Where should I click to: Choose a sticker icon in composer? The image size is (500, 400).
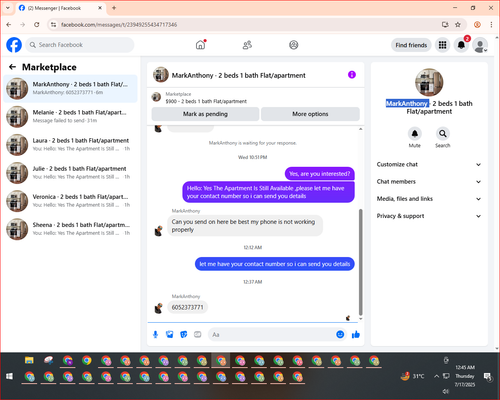tap(184, 334)
